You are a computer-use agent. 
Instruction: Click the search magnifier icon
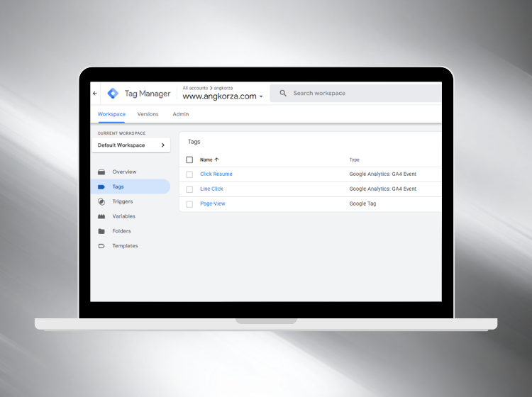point(283,94)
